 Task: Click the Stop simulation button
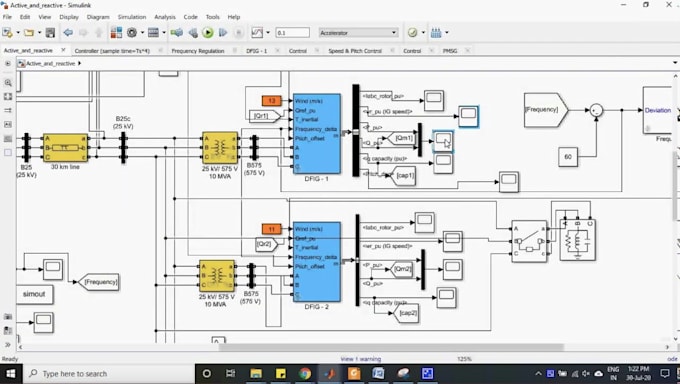(x=238, y=33)
